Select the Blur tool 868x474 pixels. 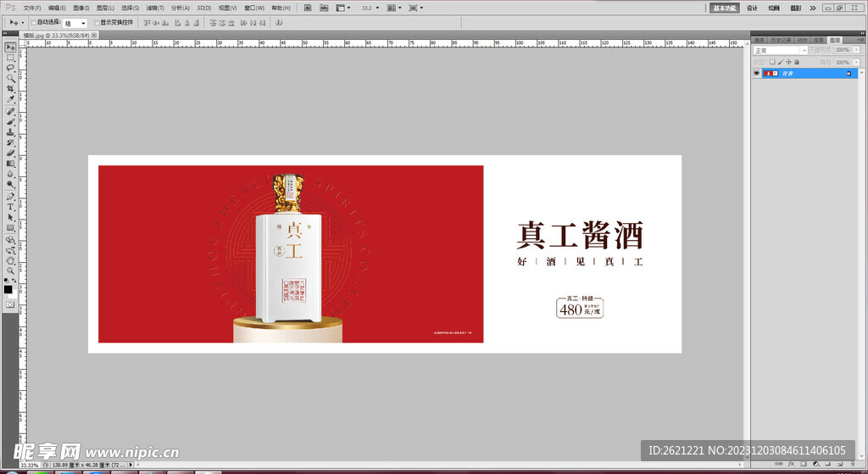click(10, 175)
